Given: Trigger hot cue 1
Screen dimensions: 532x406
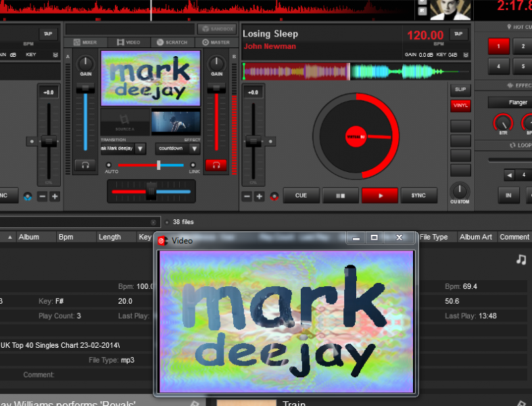Looking at the screenshot, I should pyautogui.click(x=498, y=46).
